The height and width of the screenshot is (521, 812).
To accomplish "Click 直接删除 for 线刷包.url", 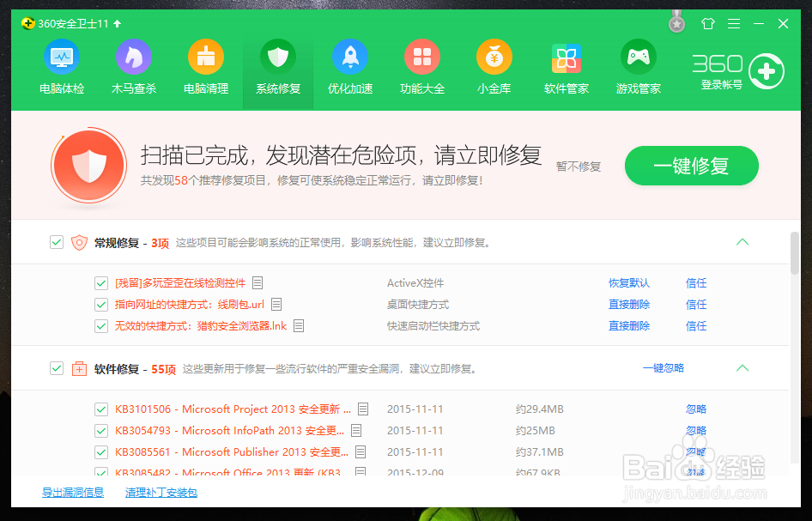I will pos(629,305).
